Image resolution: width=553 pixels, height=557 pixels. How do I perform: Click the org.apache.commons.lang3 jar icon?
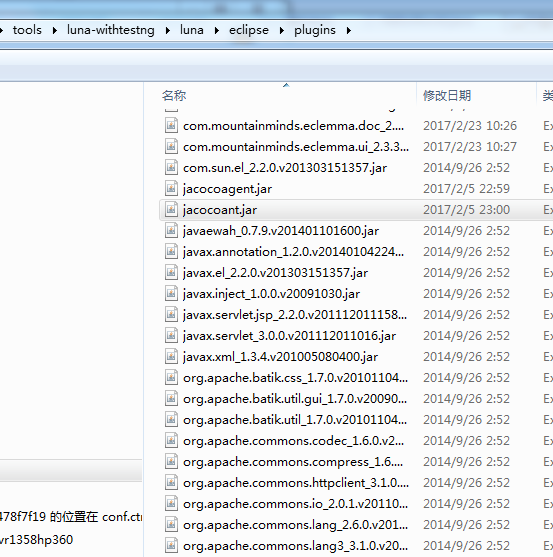point(171,545)
